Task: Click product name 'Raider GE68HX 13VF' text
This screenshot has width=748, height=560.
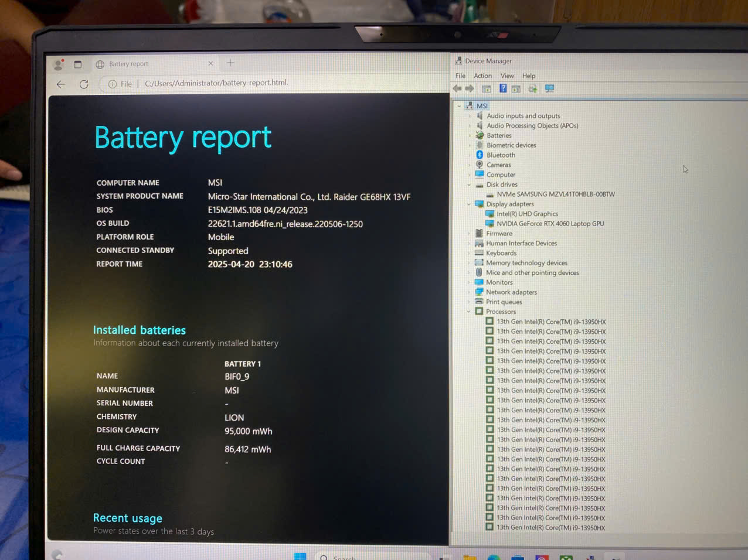Action: (372, 197)
